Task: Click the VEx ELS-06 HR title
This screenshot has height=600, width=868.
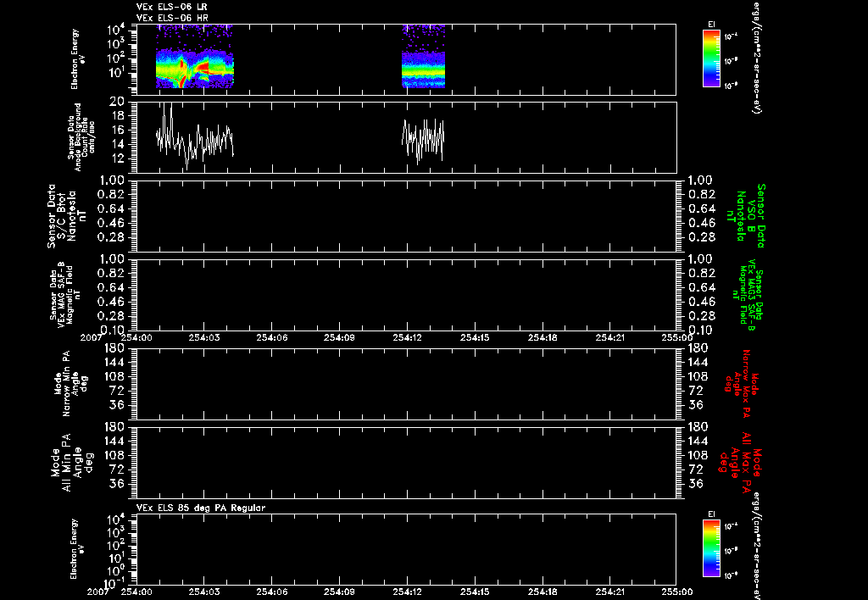Action: tap(171, 18)
